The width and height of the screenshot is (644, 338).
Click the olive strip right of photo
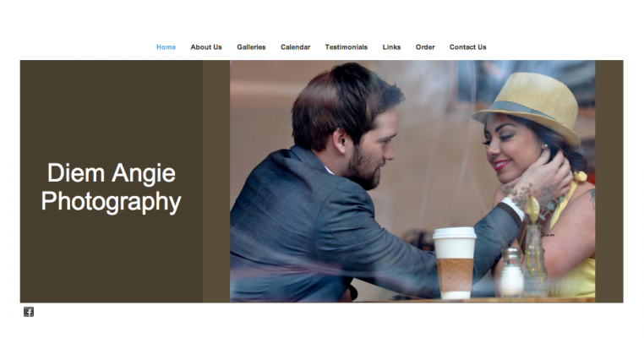[609, 181]
